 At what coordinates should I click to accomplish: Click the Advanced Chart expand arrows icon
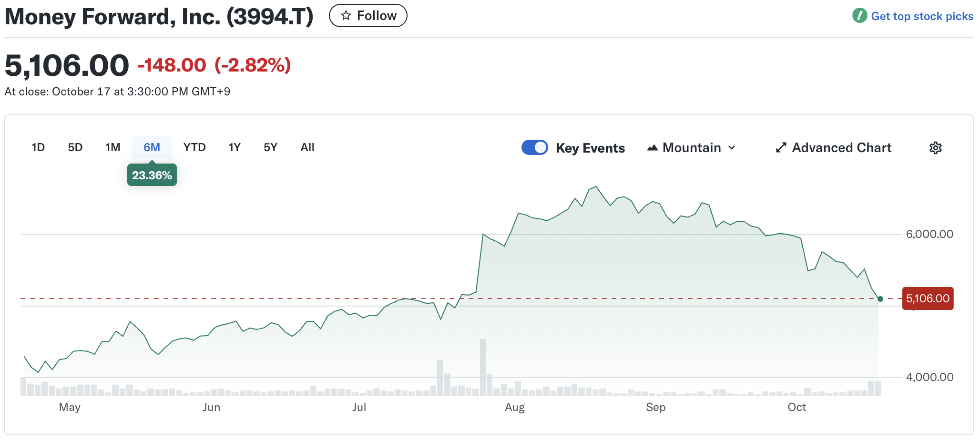coord(781,148)
